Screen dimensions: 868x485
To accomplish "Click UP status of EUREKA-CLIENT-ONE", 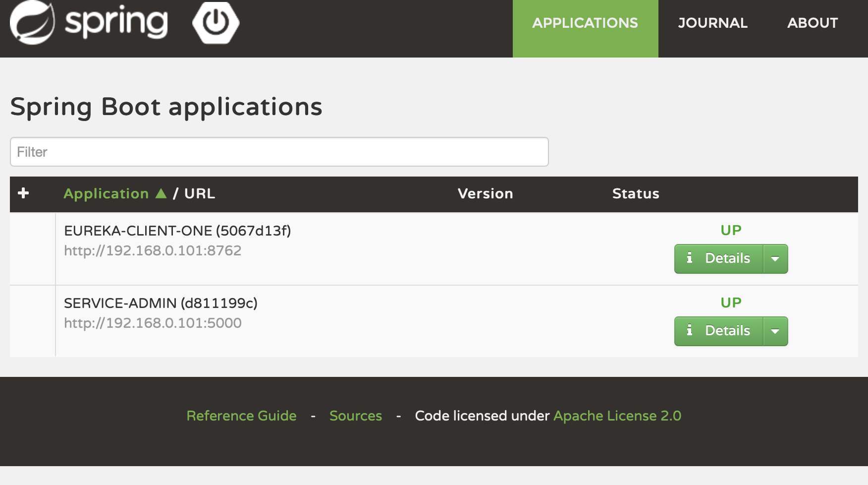I will [731, 230].
